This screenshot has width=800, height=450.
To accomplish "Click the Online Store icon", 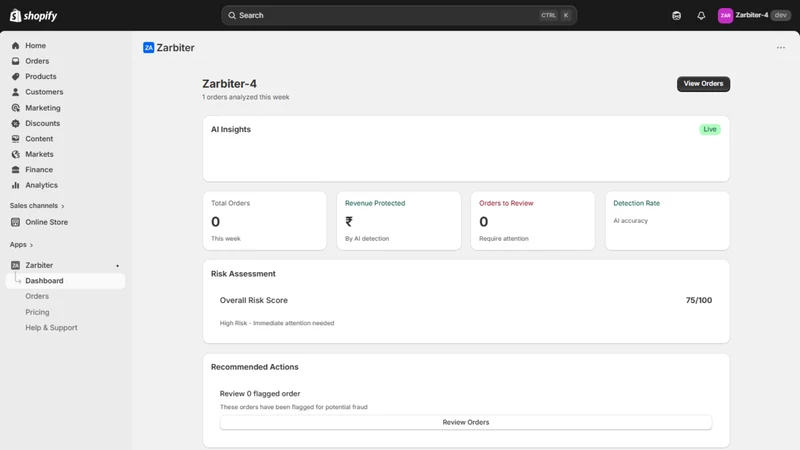I will point(15,222).
